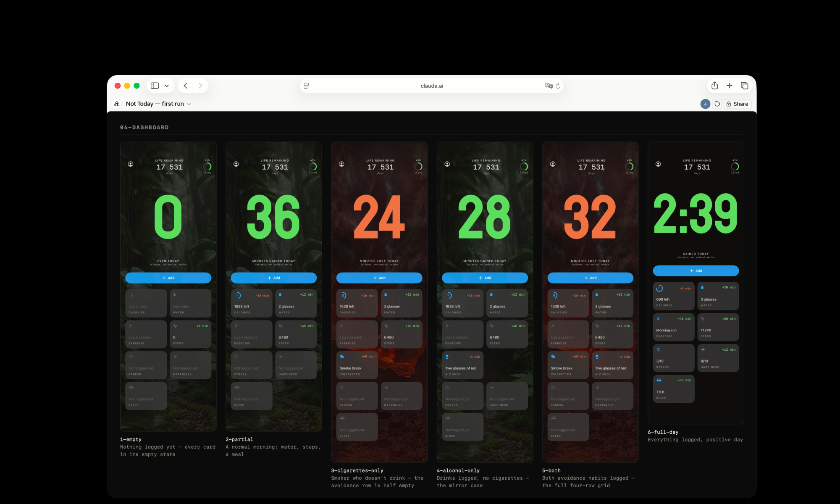This screenshot has width=840, height=504.
Task: Open the profile icon in the 3-cigarettes-only mockup
Action: (x=341, y=164)
